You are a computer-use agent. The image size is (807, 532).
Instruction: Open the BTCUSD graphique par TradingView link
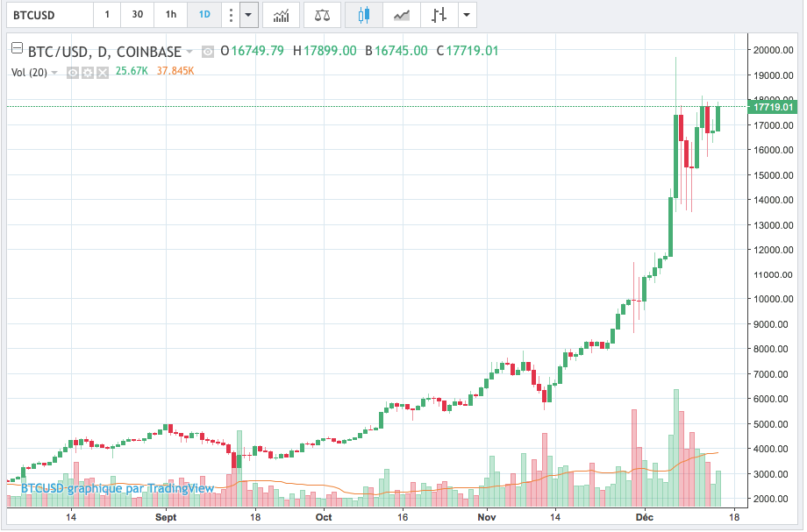[118, 488]
